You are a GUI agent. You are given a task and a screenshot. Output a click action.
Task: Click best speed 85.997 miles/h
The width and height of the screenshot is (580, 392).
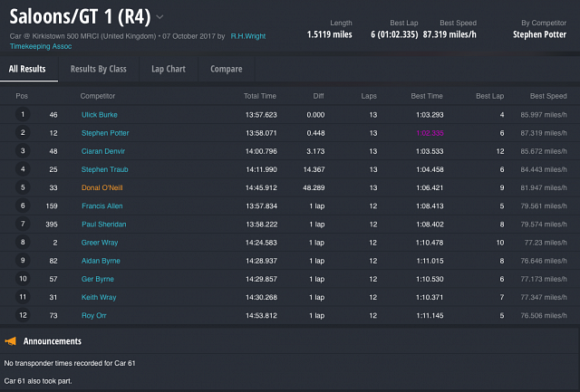[x=544, y=115]
